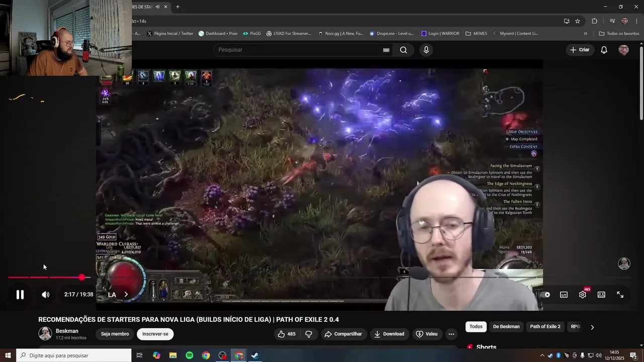The height and width of the screenshot is (362, 644).
Task: Select the RPG filter chip
Action: pyautogui.click(x=575, y=327)
